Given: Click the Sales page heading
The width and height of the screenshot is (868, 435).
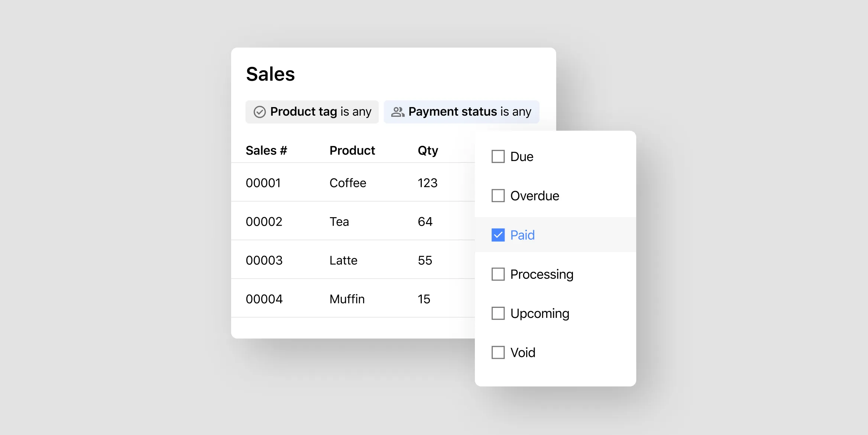Looking at the screenshot, I should [x=270, y=74].
